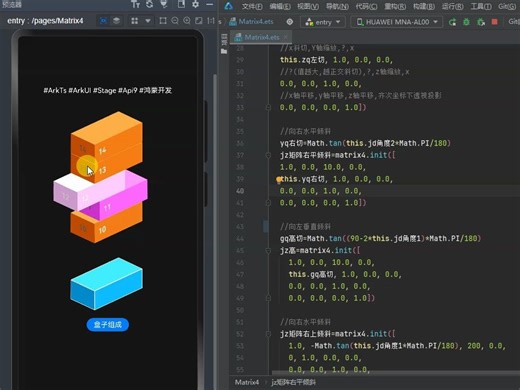
Task: Open the 导航(N) menu
Action: pyautogui.click(x=337, y=6)
